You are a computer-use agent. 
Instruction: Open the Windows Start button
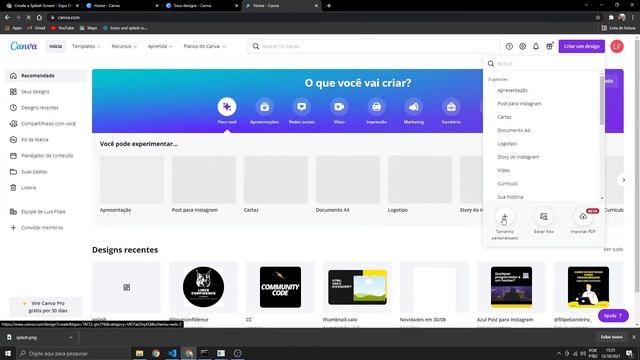(x=8, y=353)
